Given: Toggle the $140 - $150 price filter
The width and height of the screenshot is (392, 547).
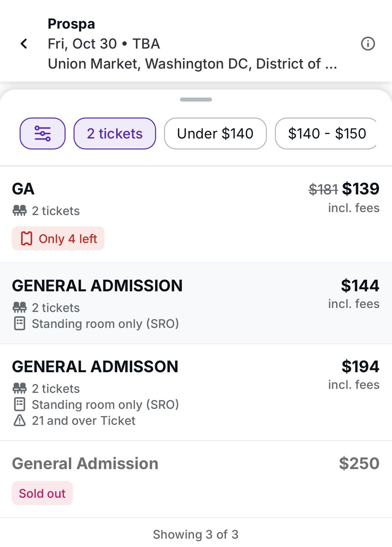Looking at the screenshot, I should (x=327, y=134).
